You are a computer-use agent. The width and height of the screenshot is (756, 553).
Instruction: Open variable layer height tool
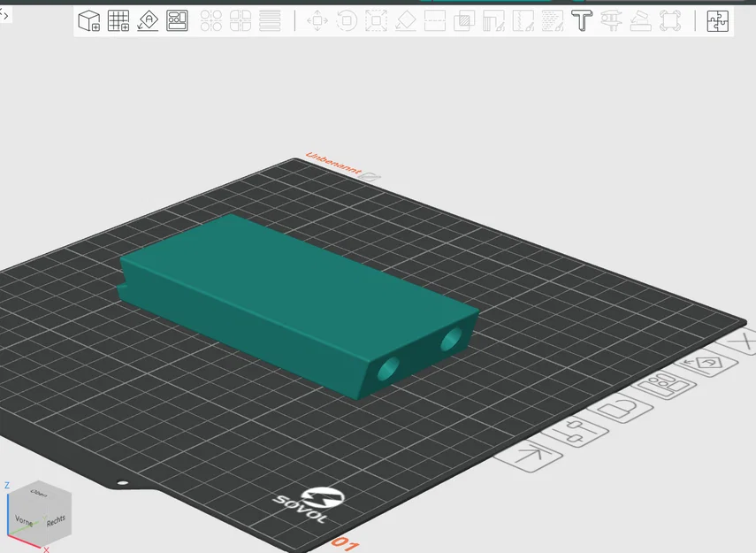click(270, 20)
